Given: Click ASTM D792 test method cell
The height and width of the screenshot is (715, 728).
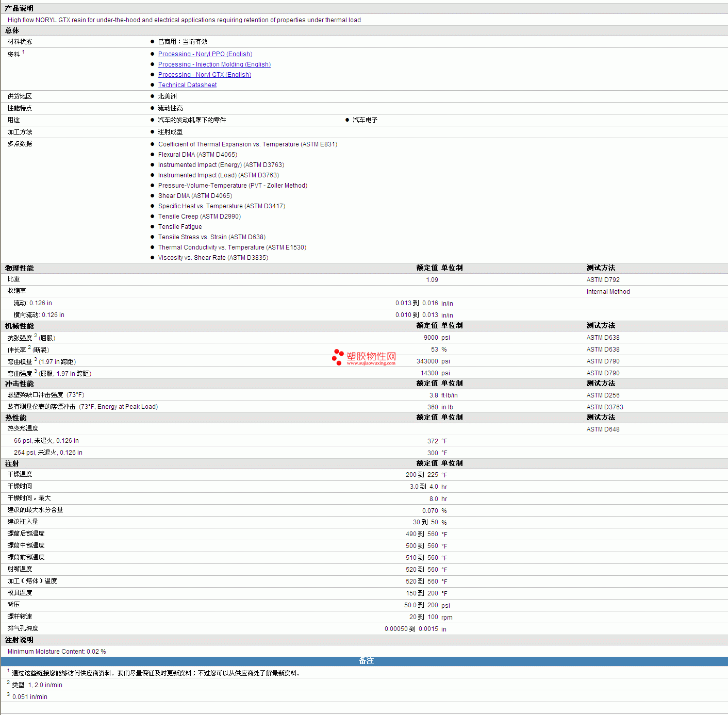Looking at the screenshot, I should (603, 280).
